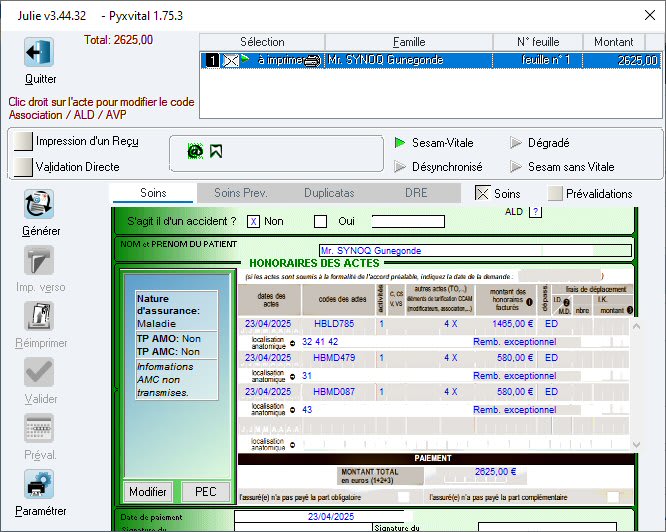Enable the Validation Directe checkbox

[x=23, y=167]
